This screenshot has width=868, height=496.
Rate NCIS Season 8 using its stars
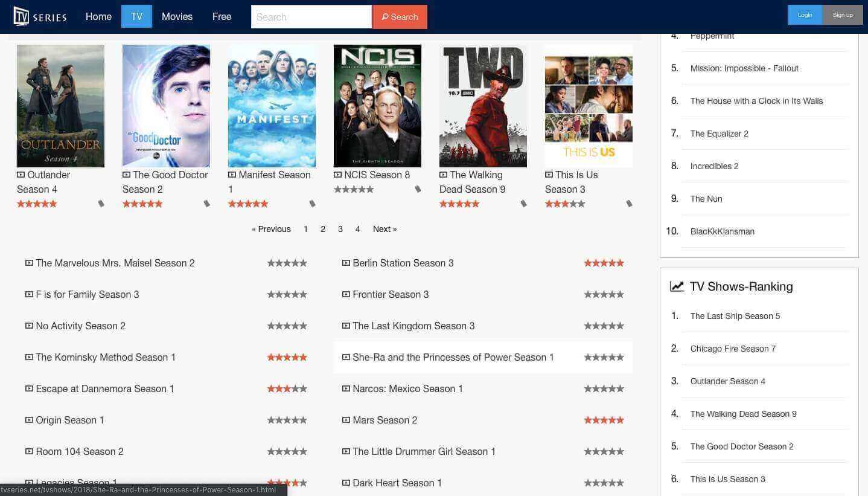tap(354, 189)
